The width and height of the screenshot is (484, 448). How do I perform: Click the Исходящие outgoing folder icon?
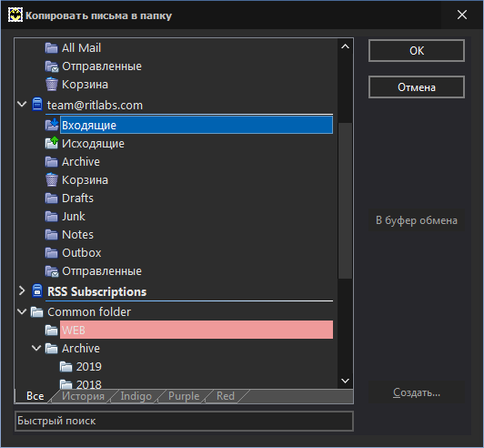[52, 143]
